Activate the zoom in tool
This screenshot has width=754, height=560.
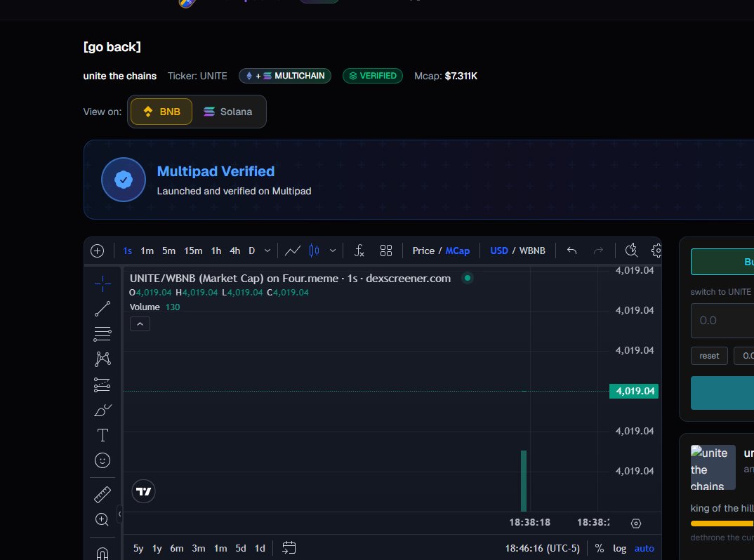click(102, 519)
